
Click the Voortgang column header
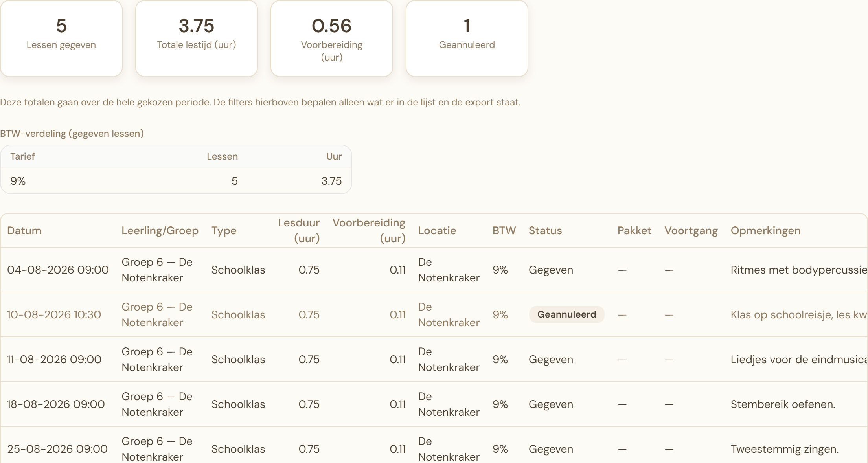(x=691, y=231)
